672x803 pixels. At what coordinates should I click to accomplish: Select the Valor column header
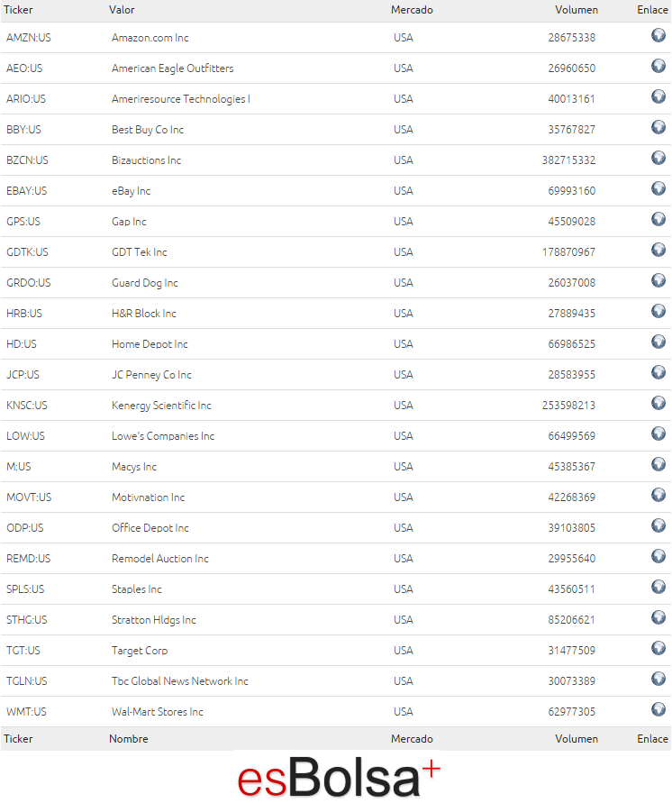122,10
